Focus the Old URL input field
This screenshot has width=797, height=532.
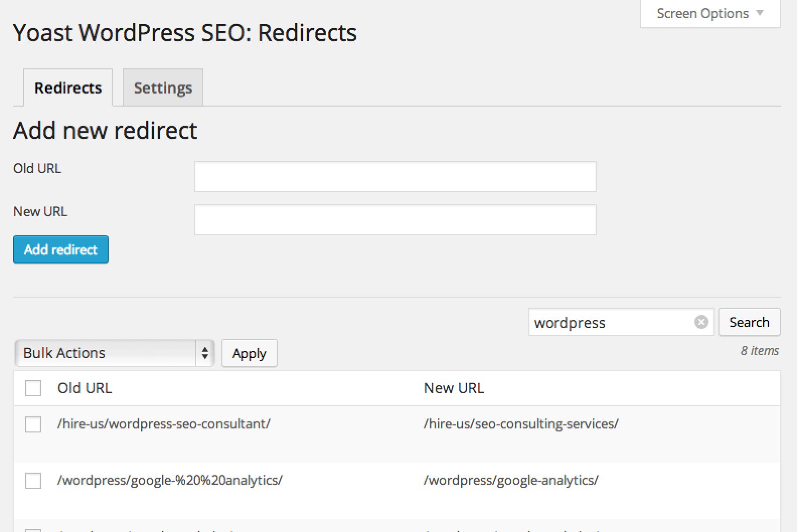[x=395, y=176]
